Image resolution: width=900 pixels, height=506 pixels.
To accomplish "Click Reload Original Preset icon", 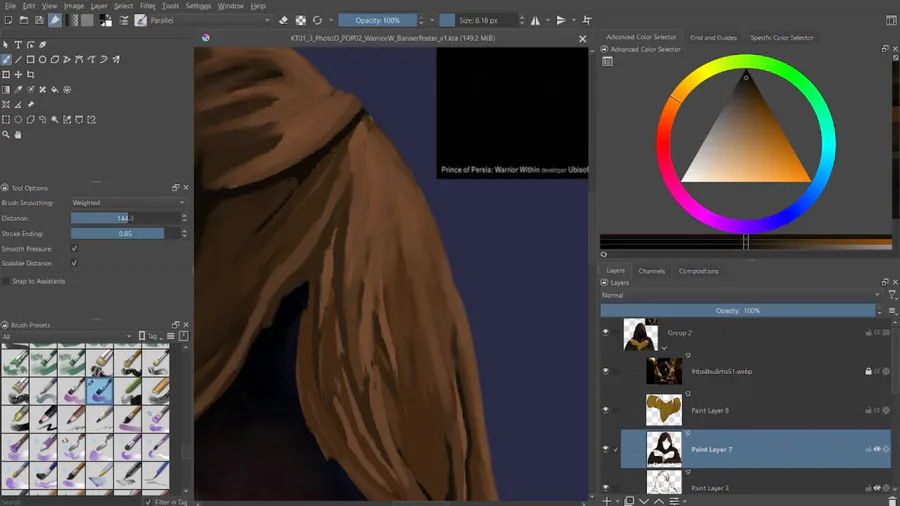I will point(317,20).
